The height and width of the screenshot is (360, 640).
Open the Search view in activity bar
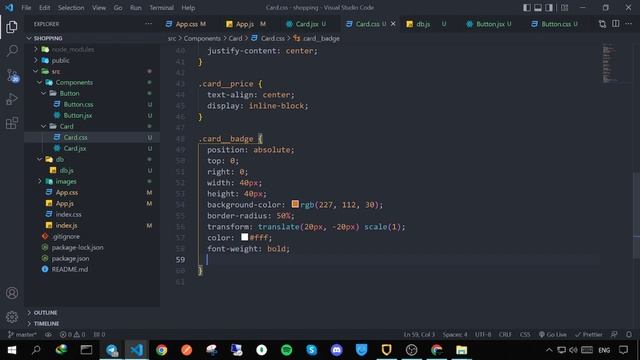coord(12,51)
